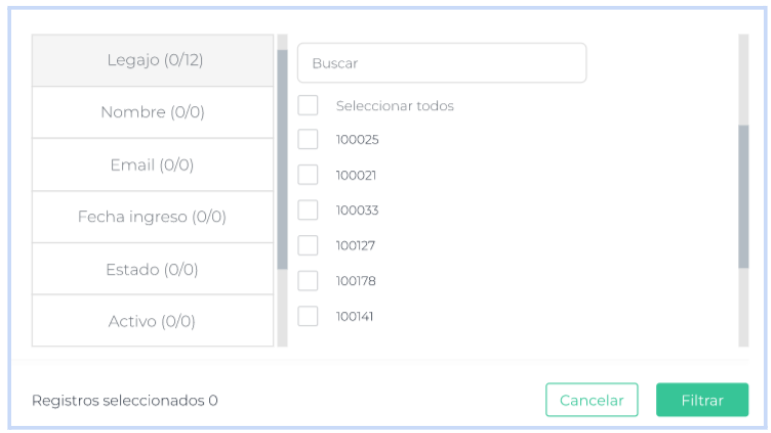771x433 pixels.
Task: Enable the checkbox next to 100021
Action: [x=308, y=175]
